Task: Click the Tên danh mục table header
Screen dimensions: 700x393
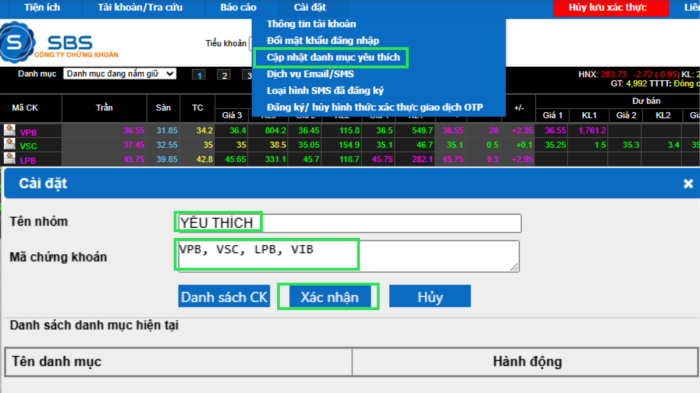Action: tap(179, 361)
